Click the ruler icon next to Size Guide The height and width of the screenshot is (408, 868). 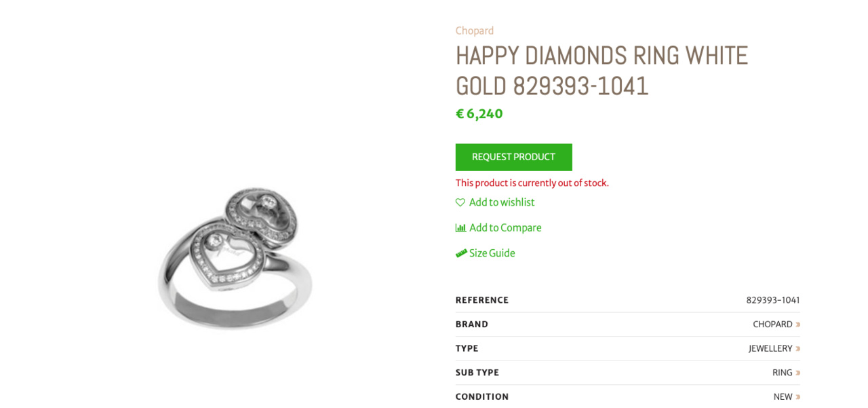tap(461, 253)
